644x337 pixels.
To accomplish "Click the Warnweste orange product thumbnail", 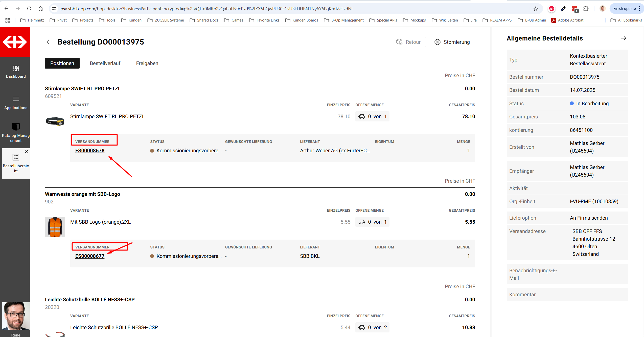I will [x=55, y=227].
